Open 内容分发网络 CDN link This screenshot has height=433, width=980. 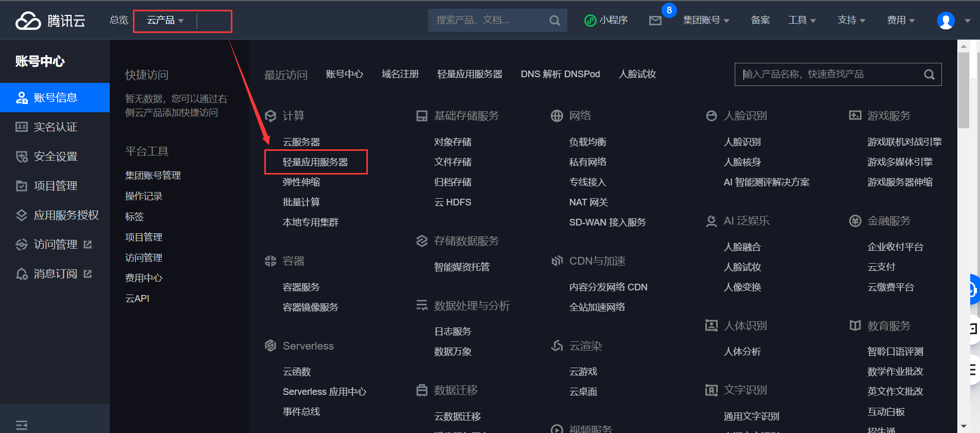tap(609, 287)
